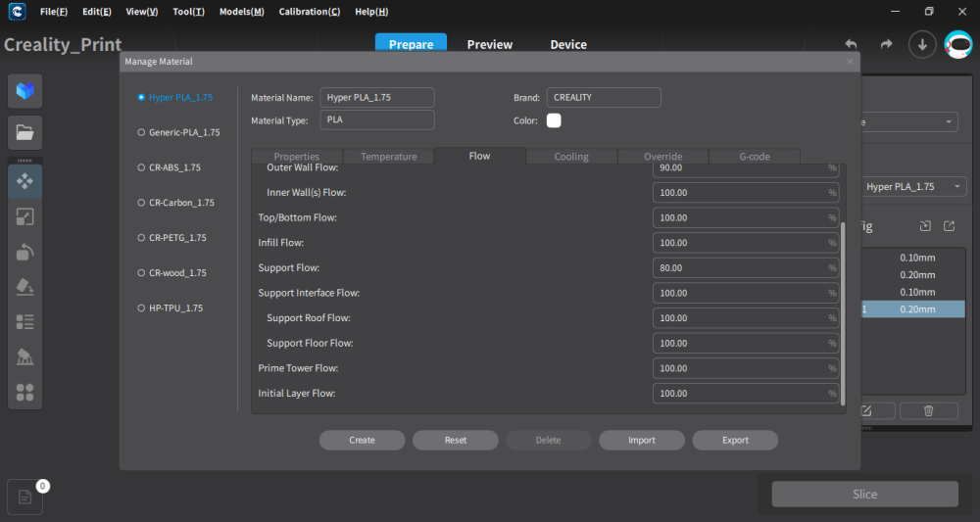
Task: Switch to the Device tab
Action: click(568, 44)
